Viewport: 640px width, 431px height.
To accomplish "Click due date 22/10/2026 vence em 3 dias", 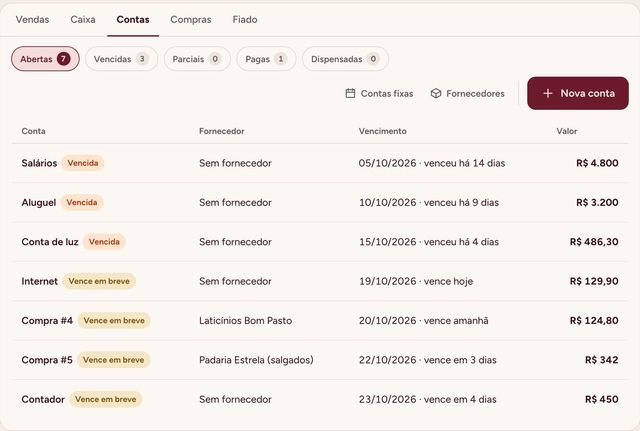I will tap(428, 360).
